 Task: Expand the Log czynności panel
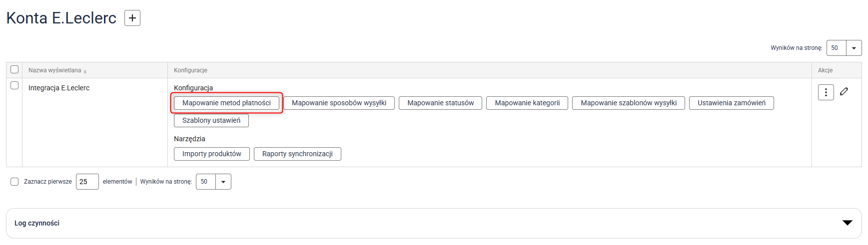(847, 223)
